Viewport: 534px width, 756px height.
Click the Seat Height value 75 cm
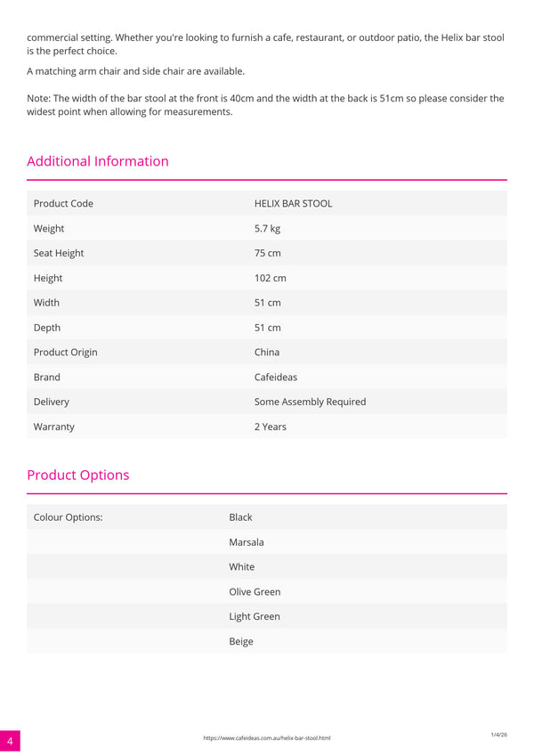(x=268, y=253)
